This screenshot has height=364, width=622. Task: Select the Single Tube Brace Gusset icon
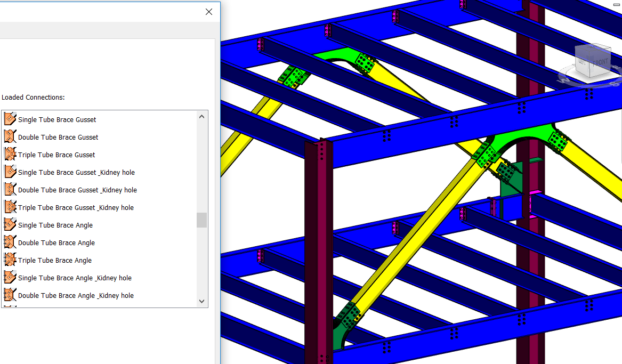click(10, 119)
